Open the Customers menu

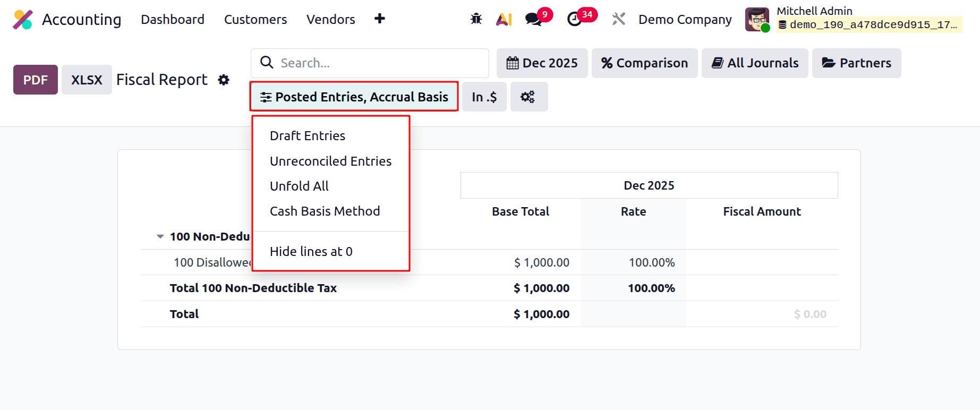click(x=255, y=20)
